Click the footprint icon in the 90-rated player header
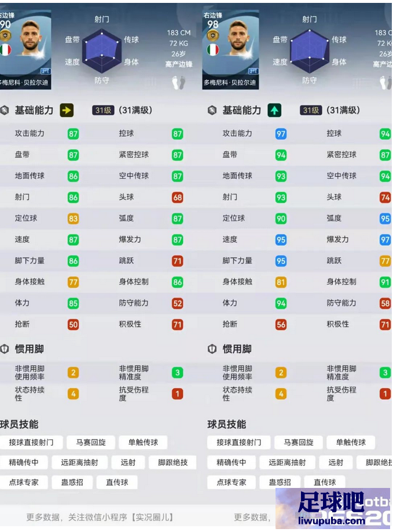Screen dimensions: 393x532 pos(178,82)
